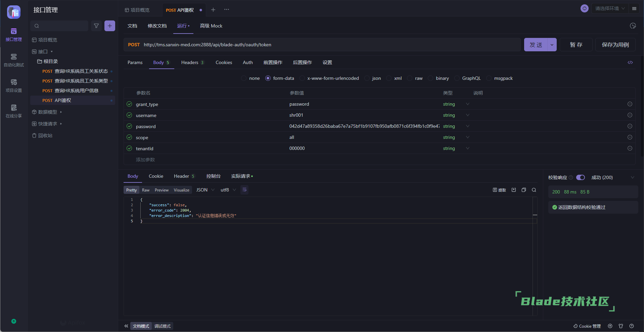Click the 提取 extract button
Screen dimensions: 644x332
499,190
